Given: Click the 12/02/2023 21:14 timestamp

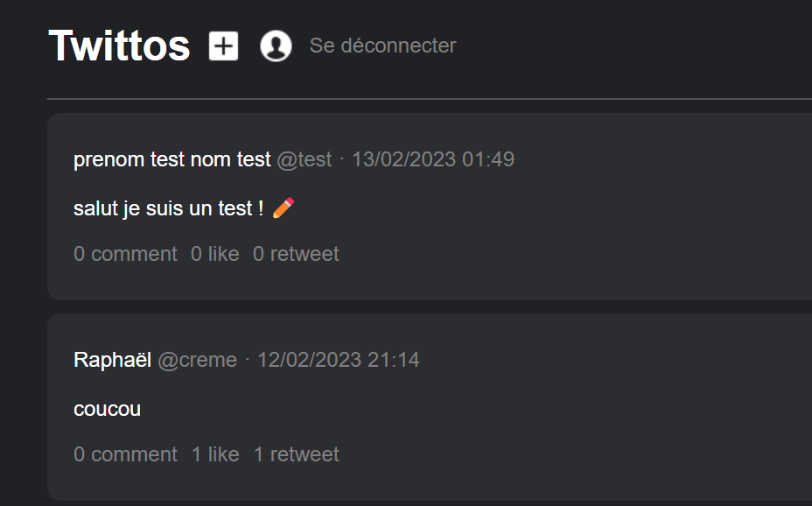Looking at the screenshot, I should [x=339, y=360].
